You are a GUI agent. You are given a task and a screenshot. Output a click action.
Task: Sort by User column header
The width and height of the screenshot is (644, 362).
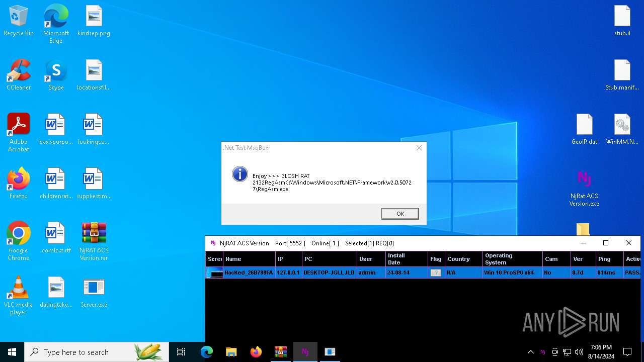371,259
